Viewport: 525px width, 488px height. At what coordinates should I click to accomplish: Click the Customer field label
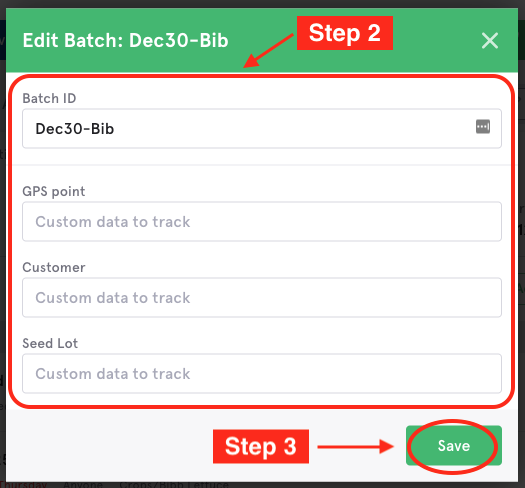click(54, 267)
